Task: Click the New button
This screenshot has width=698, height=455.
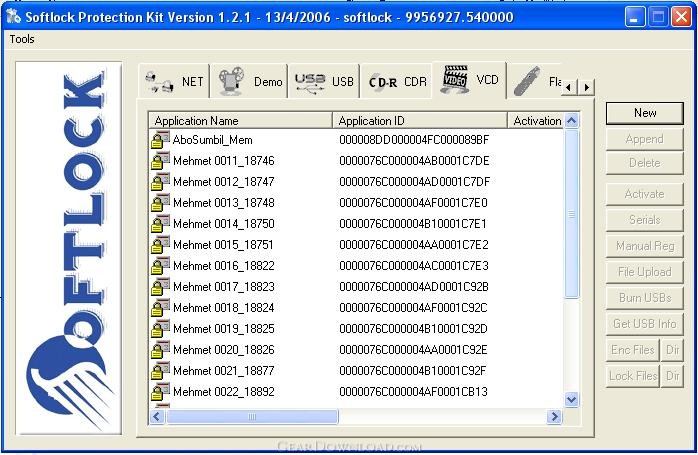Action: (645, 113)
